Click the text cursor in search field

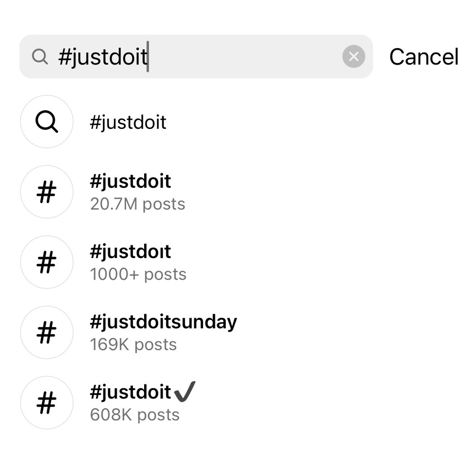(x=148, y=58)
